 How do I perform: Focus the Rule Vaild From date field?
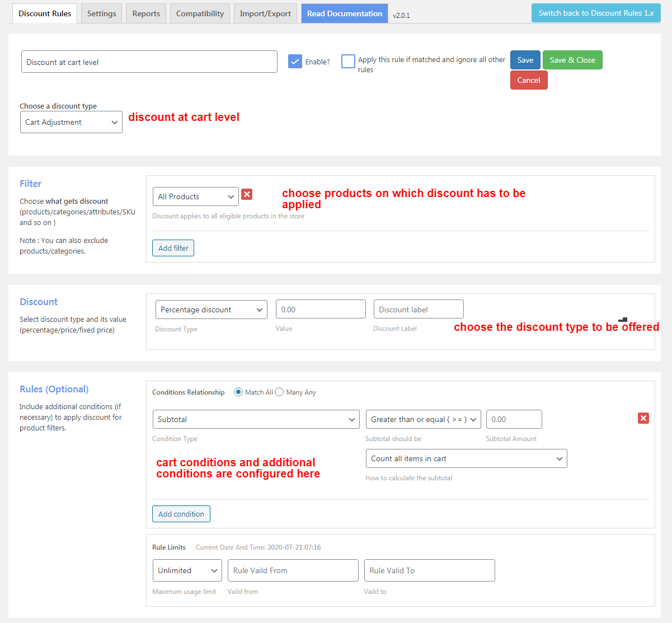click(293, 570)
